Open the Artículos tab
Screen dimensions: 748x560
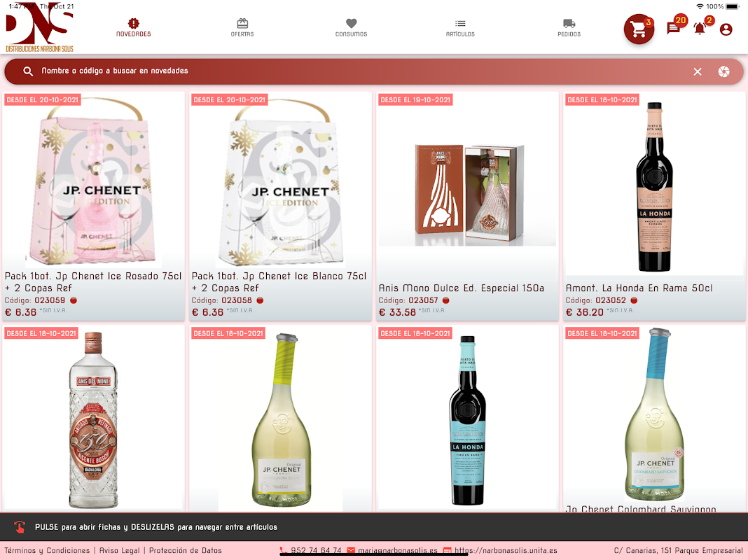tap(460, 27)
